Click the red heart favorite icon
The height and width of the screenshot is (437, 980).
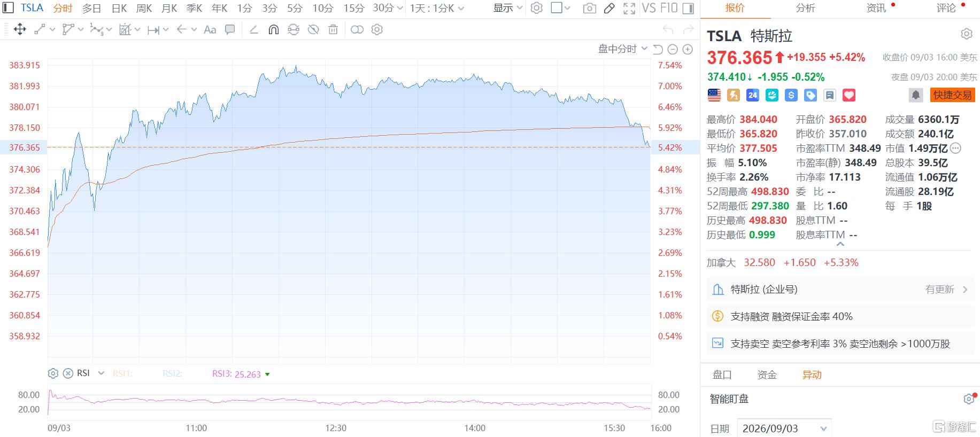(849, 95)
